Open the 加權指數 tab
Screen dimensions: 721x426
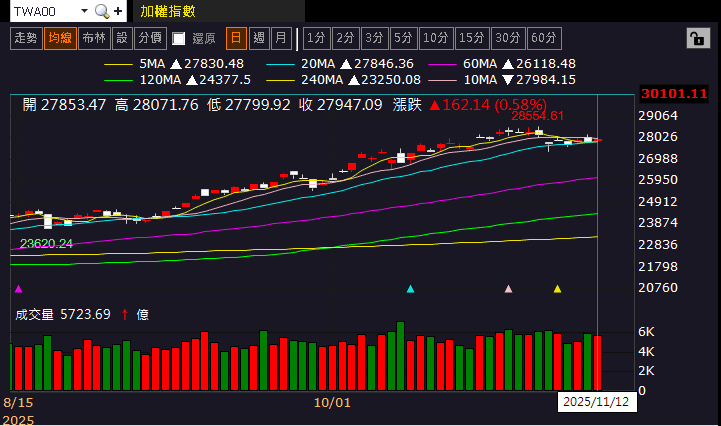(168, 11)
